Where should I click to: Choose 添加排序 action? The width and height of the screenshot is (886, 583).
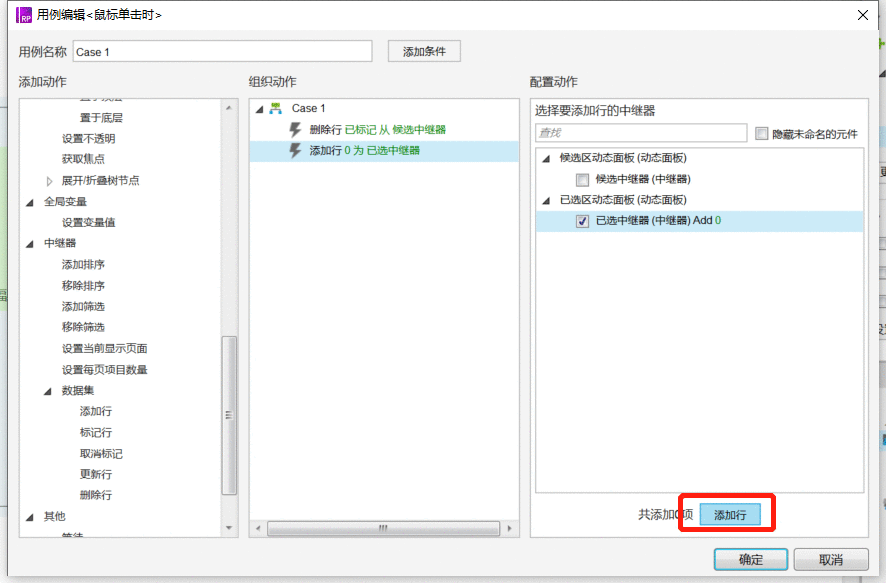pyautogui.click(x=83, y=264)
